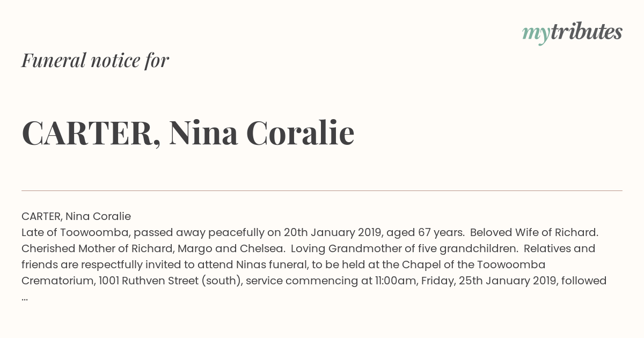The image size is (644, 338).
Task: Click "Relatives and" at line end
Action: 560,248
